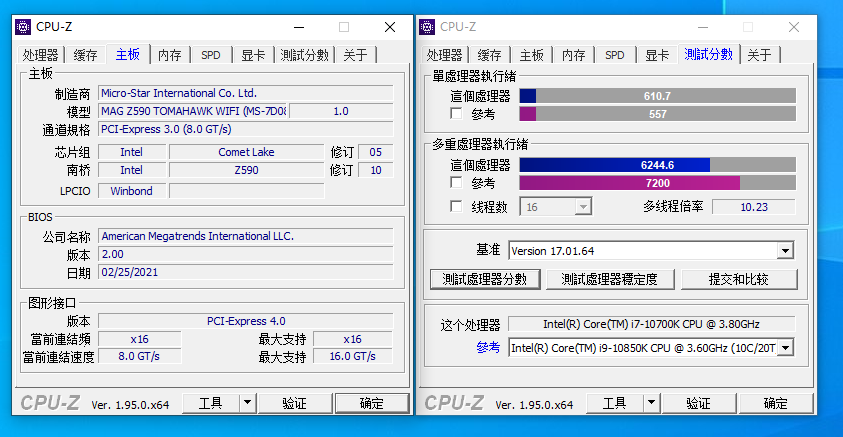Image resolution: width=843 pixels, height=437 pixels.
Task: Enable multi-thread 參考 checkbox
Action: (x=456, y=183)
